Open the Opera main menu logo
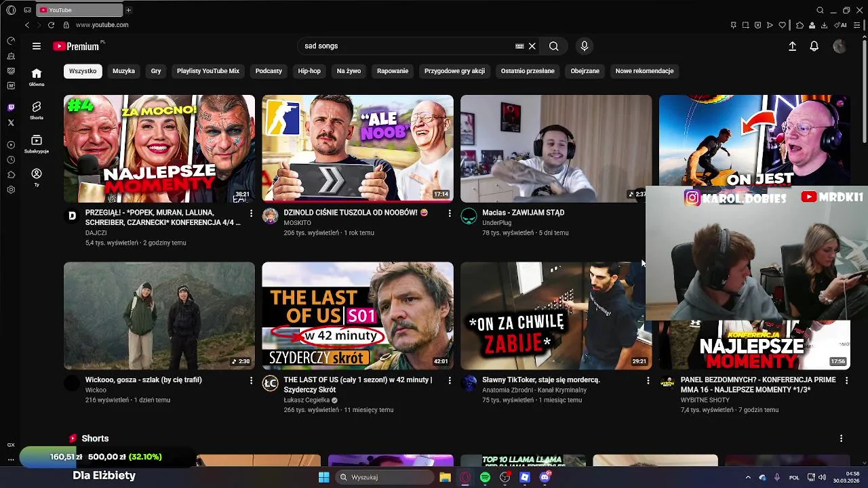Screen dimensions: 868x488 [11, 10]
